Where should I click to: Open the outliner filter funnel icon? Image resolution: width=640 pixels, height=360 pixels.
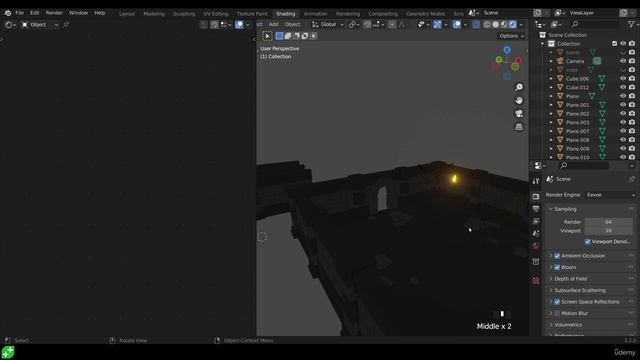point(631,24)
